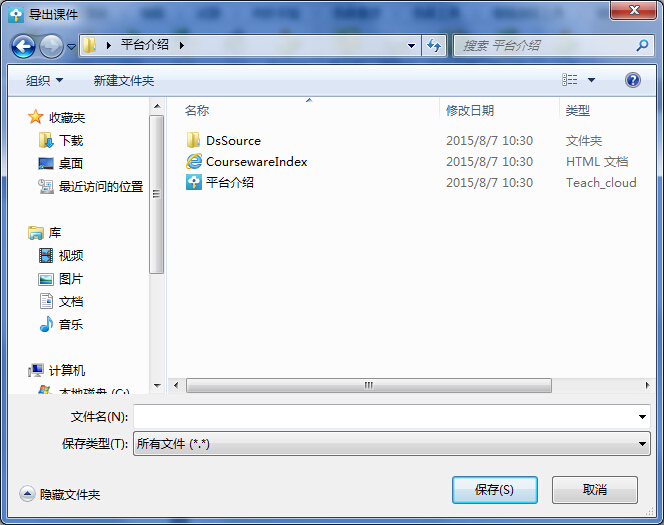Click 新建文件夹 in the toolbar
This screenshot has height=525, width=664.
[x=124, y=80]
